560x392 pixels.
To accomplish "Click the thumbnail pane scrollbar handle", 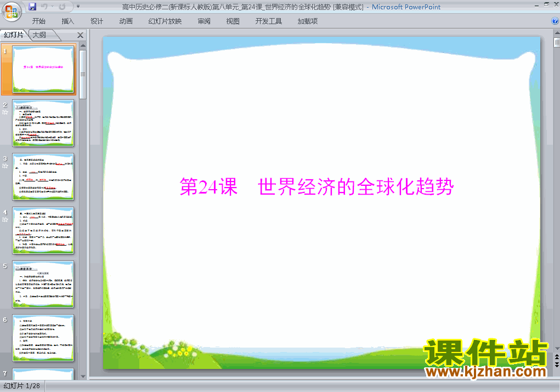I will tap(83, 74).
